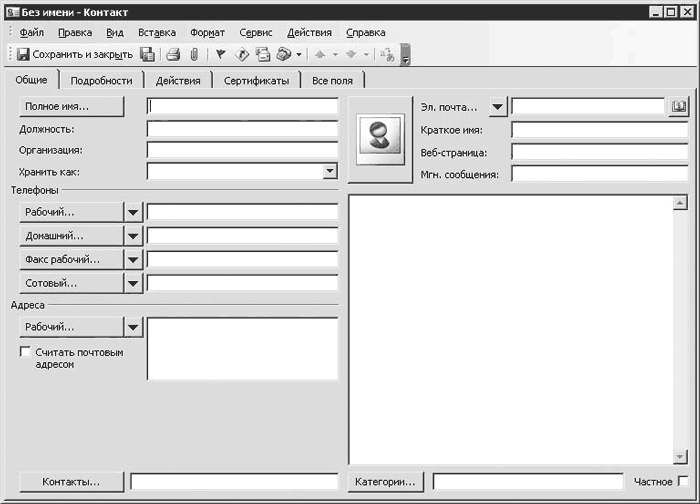The image size is (700, 504).
Task: Click the 'Полное имя...' button
Action: tap(71, 106)
